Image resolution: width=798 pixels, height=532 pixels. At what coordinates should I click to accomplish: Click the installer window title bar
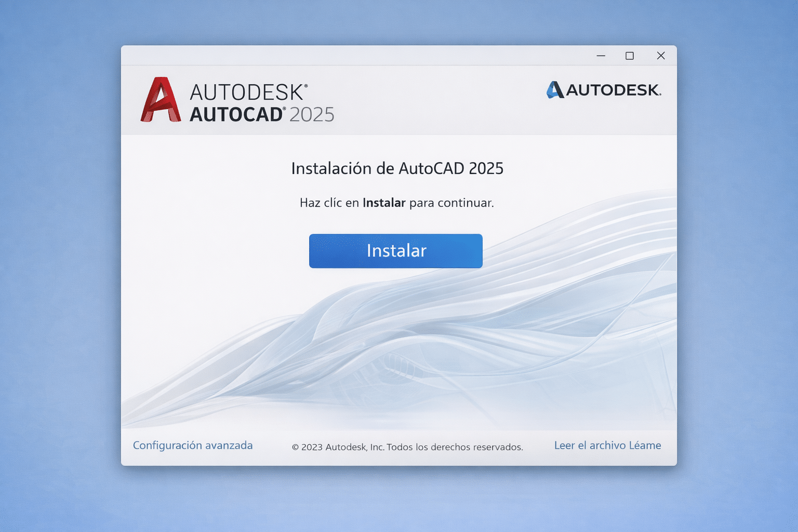[364, 55]
